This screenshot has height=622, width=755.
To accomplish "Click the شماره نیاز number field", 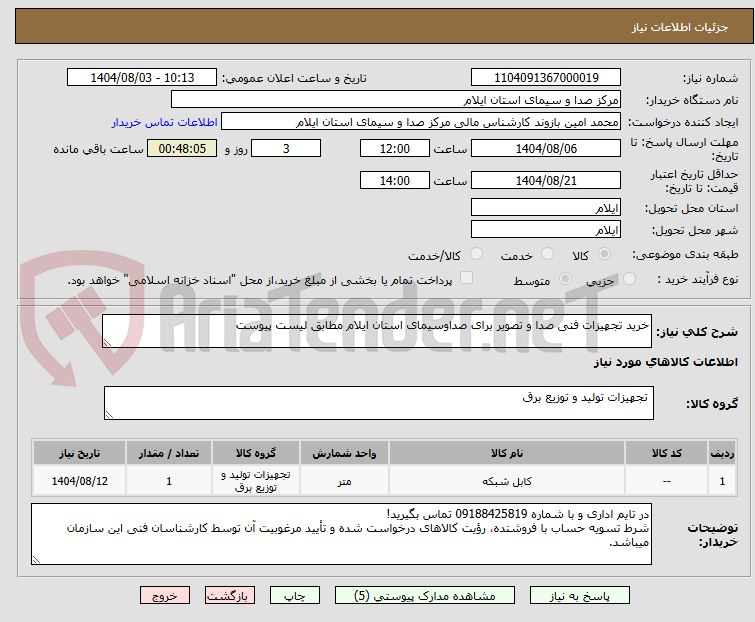I will pos(546,78).
